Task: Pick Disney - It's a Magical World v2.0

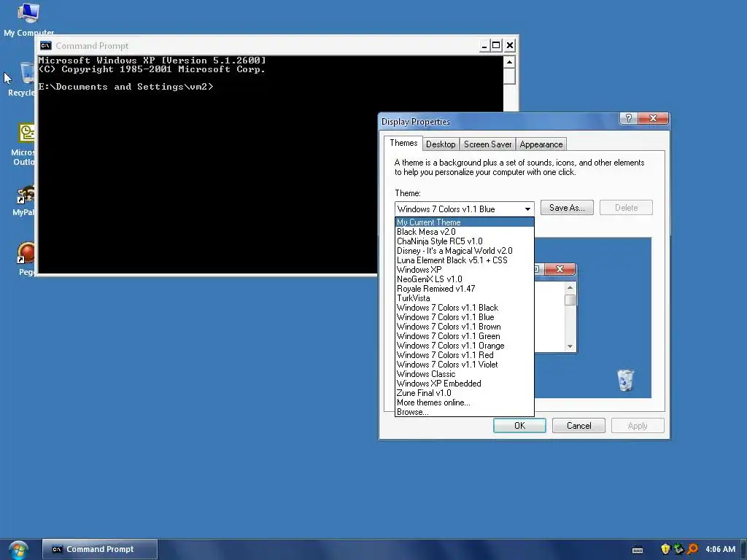Action: pyautogui.click(x=465, y=251)
